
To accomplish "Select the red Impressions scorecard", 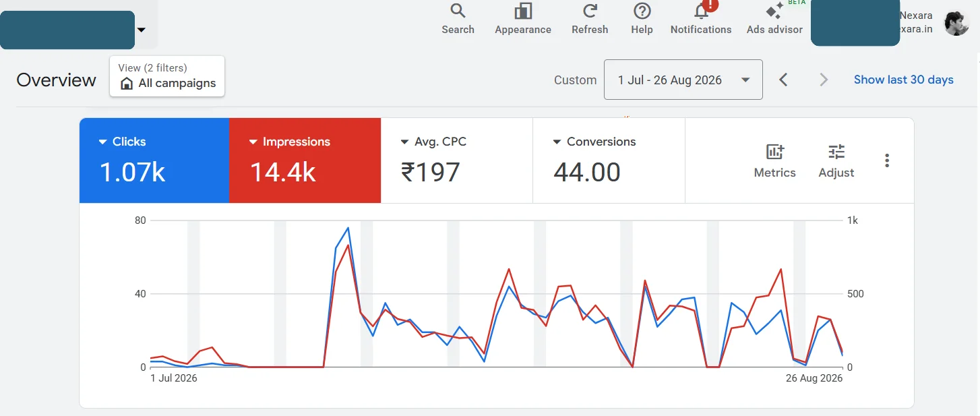I will 305,160.
